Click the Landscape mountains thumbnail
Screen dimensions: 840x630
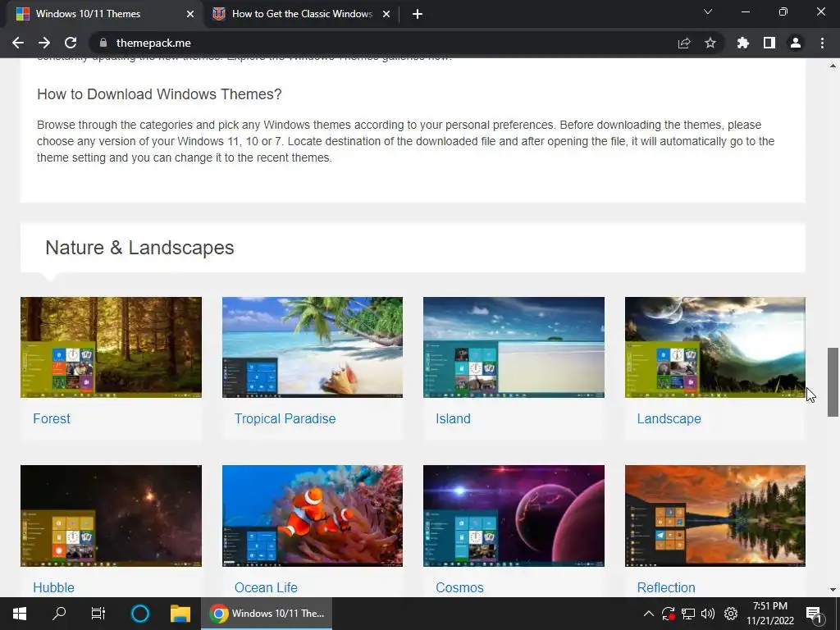[x=715, y=347]
